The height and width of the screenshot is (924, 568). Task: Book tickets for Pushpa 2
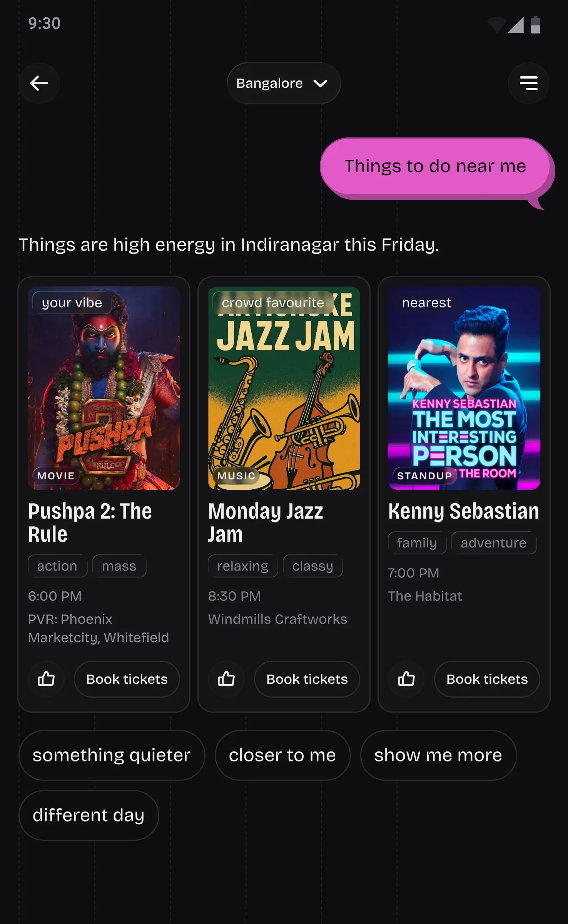pyautogui.click(x=127, y=679)
